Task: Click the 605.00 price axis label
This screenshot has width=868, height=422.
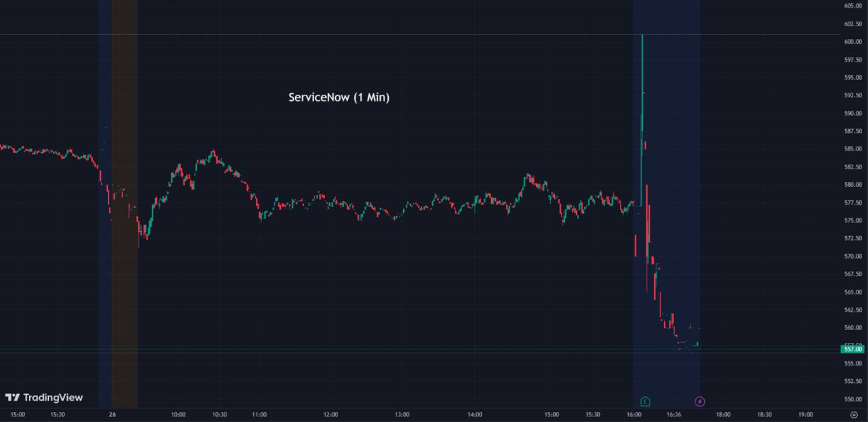Action: [x=853, y=6]
